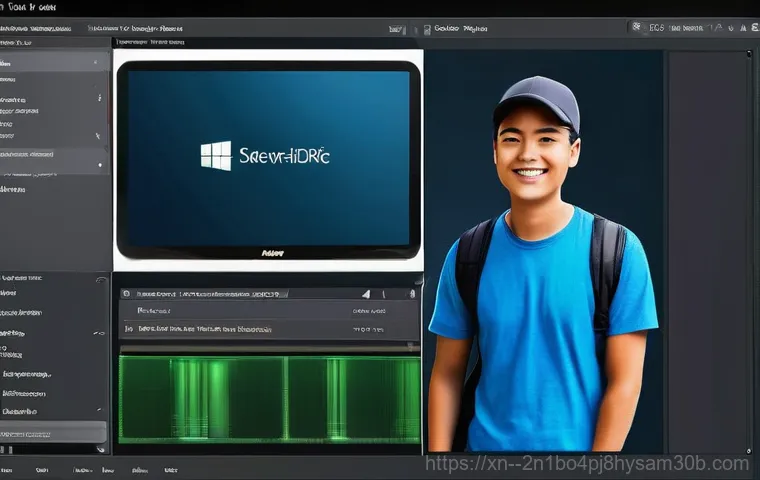Click the first label in the bottom status bar
The image size is (760, 480).
(x=6, y=468)
